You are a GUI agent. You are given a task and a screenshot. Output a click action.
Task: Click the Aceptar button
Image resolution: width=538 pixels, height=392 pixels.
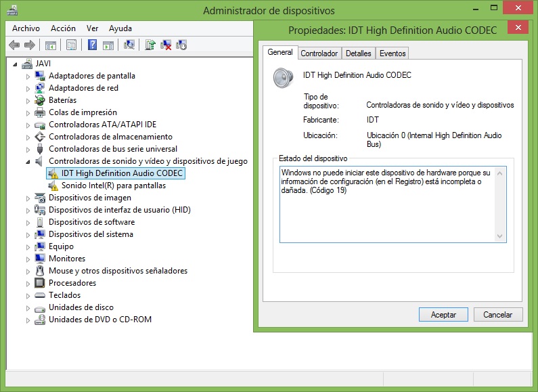(x=443, y=314)
